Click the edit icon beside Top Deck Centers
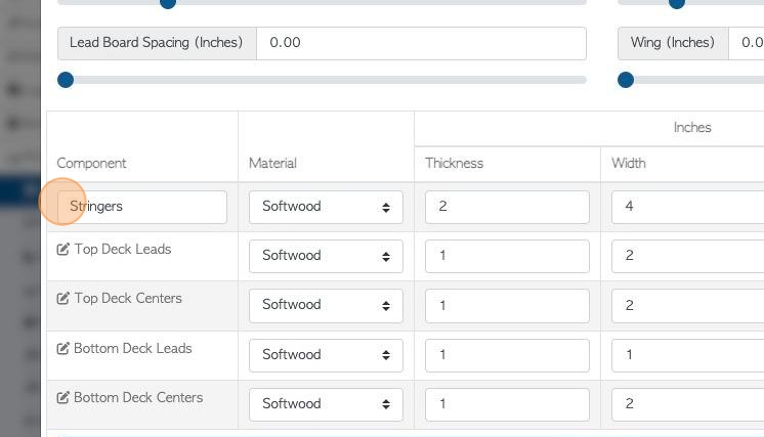Screen dimensions: 764x437 point(63,298)
